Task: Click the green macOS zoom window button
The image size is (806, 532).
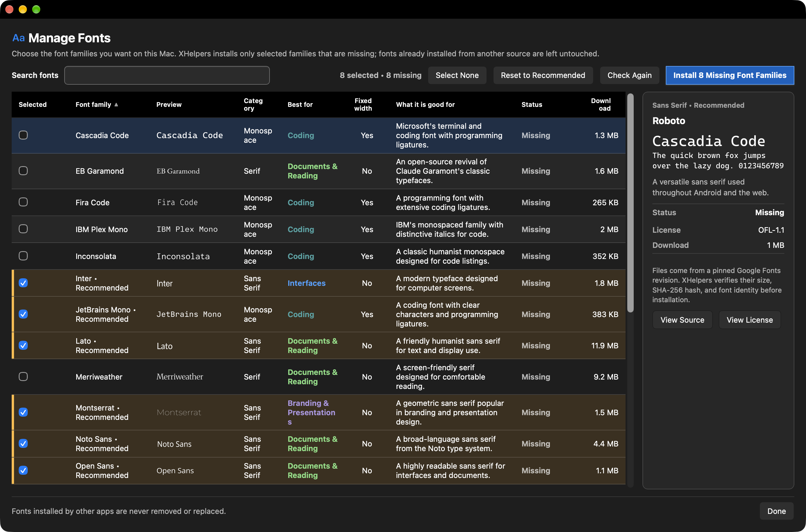Action: (x=36, y=9)
